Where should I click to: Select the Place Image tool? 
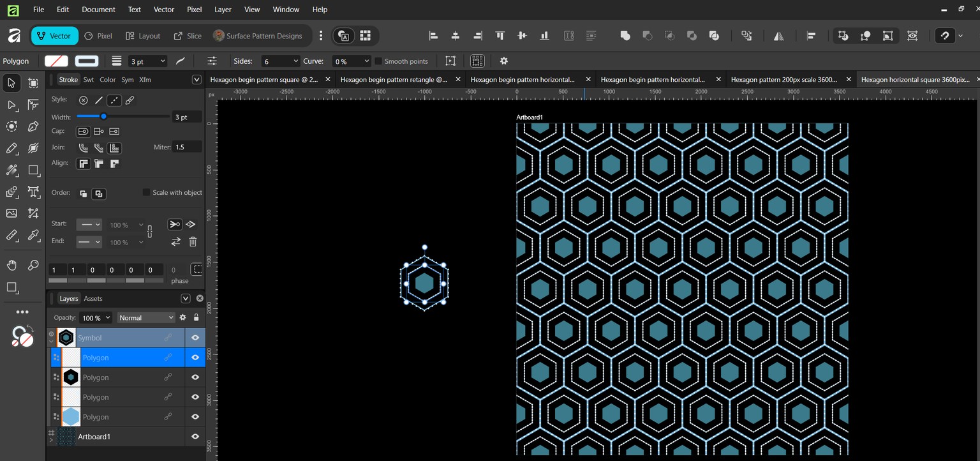[11, 213]
